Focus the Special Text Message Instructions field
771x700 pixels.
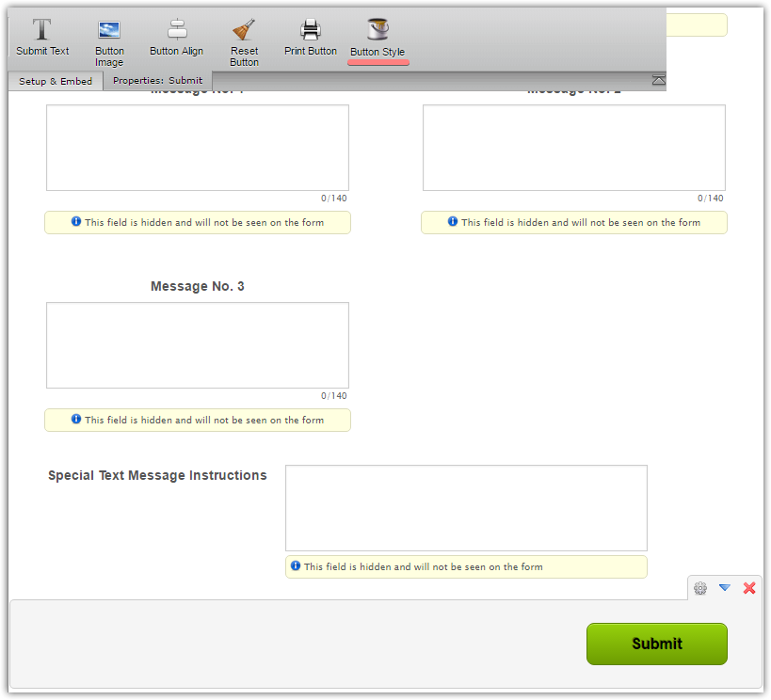[466, 508]
